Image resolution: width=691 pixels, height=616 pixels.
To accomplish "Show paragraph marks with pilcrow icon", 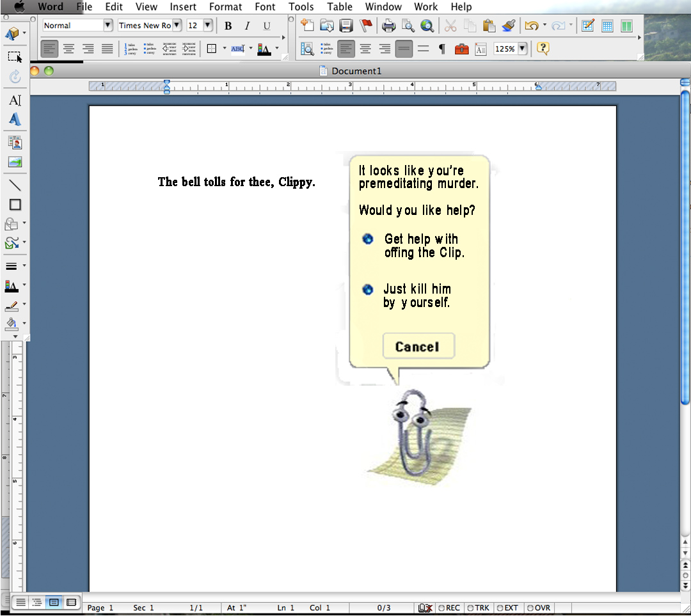I will coord(442,49).
